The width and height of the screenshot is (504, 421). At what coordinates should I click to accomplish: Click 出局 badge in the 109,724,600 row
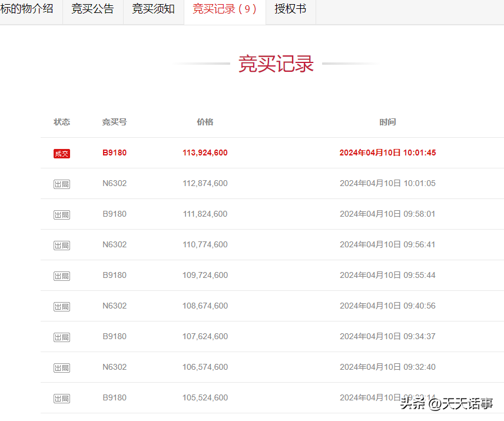click(62, 276)
